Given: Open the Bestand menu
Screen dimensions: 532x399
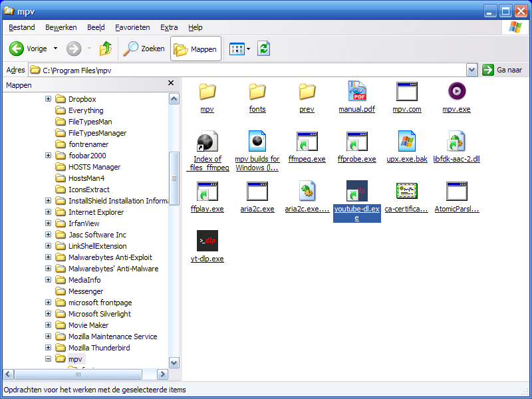Looking at the screenshot, I should (22, 27).
